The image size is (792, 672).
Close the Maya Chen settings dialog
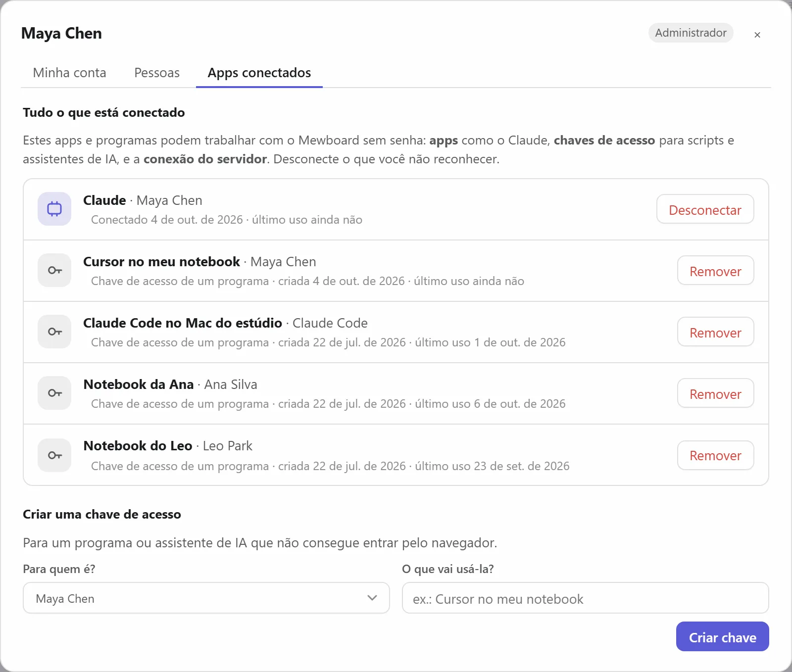pyautogui.click(x=757, y=35)
